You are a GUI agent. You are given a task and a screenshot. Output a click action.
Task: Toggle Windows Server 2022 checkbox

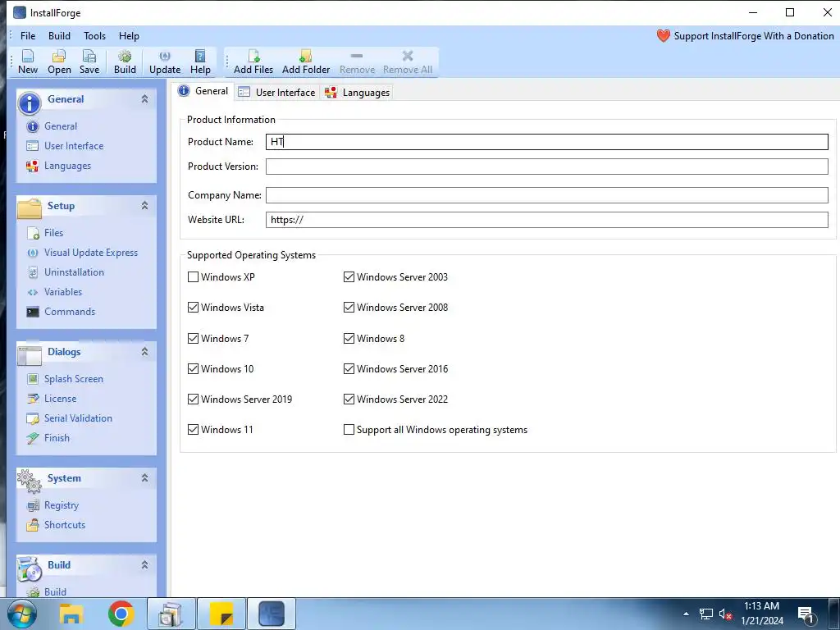[x=349, y=399]
